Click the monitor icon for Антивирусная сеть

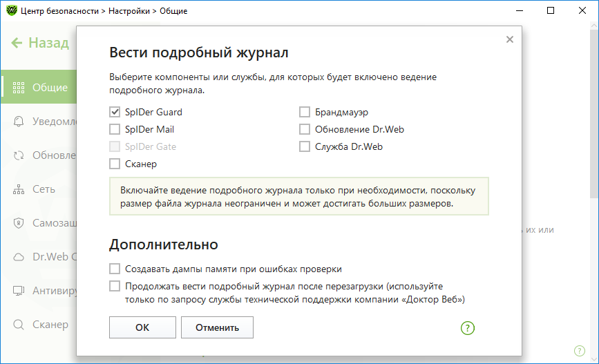19,291
